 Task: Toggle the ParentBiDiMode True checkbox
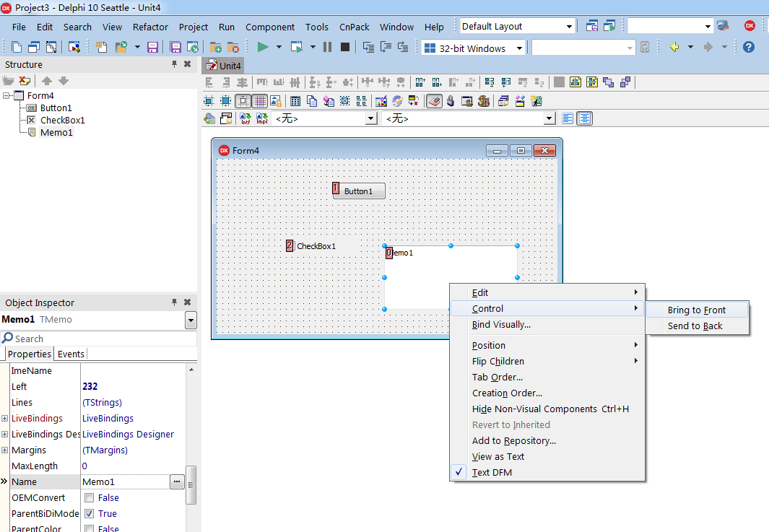(90, 513)
